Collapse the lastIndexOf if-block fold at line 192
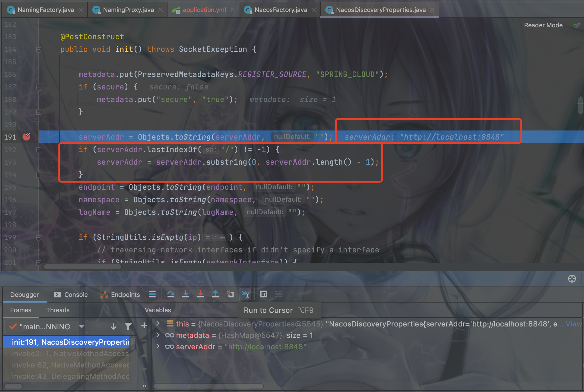 point(39,150)
